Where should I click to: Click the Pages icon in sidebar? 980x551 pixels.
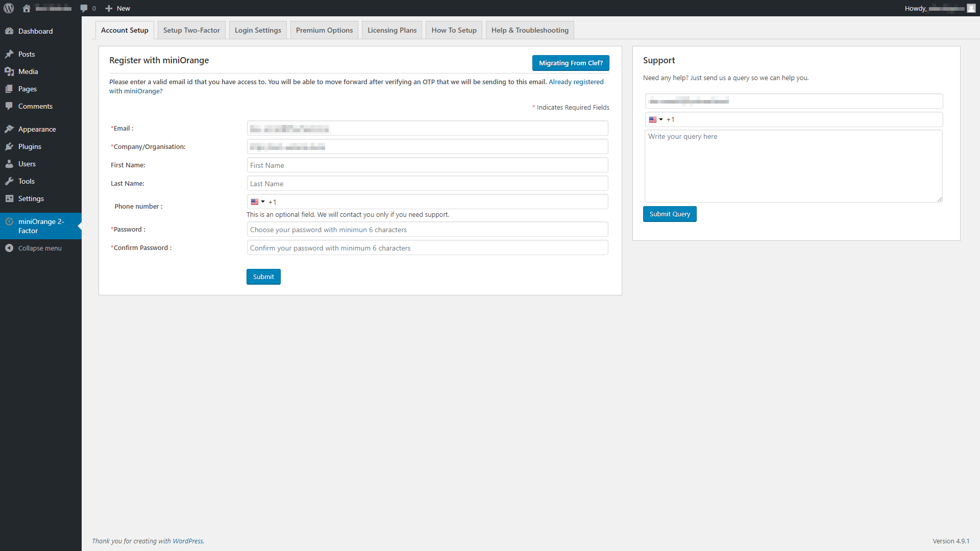tap(9, 89)
